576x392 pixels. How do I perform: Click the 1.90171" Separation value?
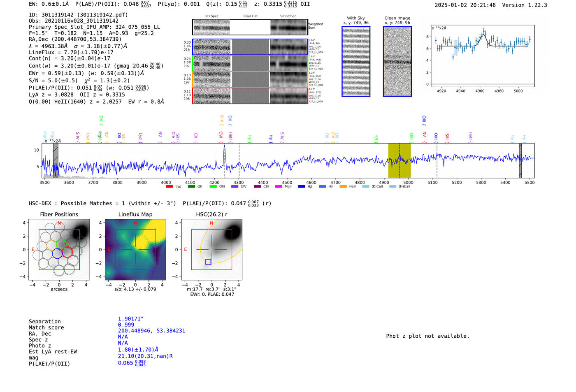tap(131, 319)
